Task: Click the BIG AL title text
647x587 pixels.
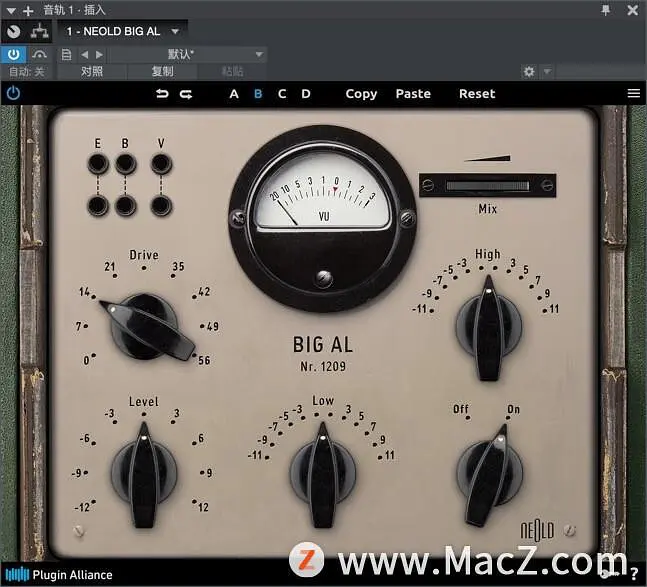Action: (x=323, y=344)
